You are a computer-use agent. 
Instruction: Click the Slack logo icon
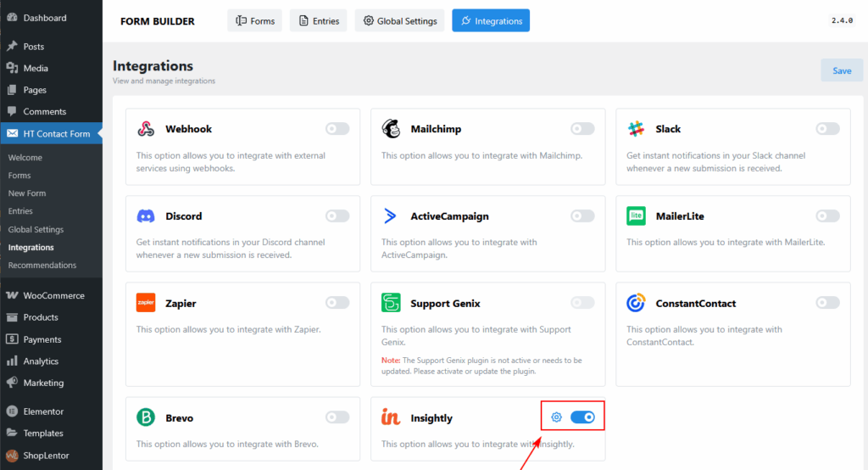636,129
